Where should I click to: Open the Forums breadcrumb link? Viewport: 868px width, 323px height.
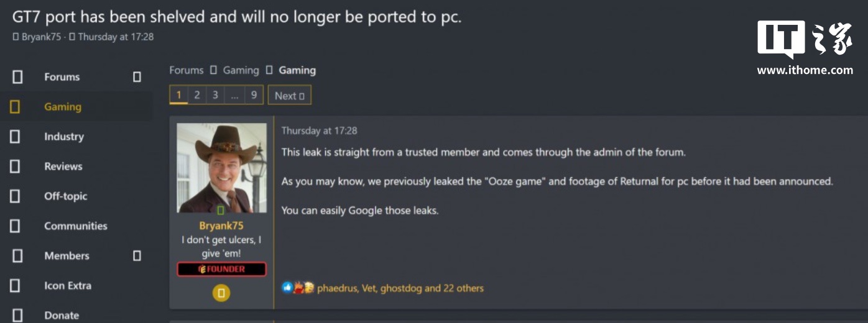click(x=187, y=70)
